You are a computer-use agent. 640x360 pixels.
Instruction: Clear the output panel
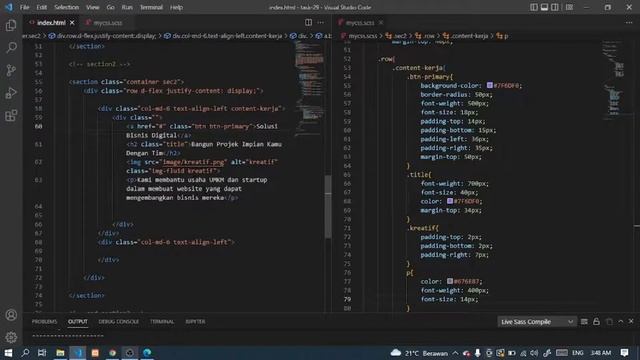(584, 322)
